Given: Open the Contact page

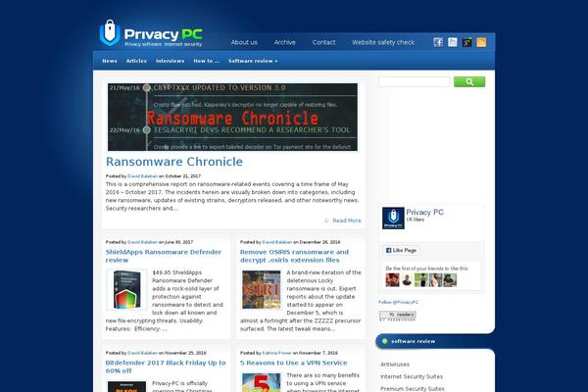Looking at the screenshot, I should coord(324,42).
